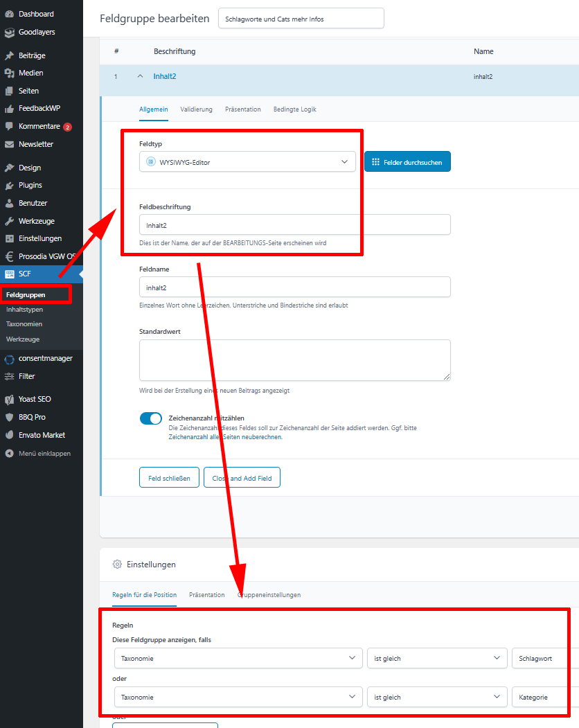
Task: Open the first rule's Taxonomie dropdown
Action: (x=238, y=659)
